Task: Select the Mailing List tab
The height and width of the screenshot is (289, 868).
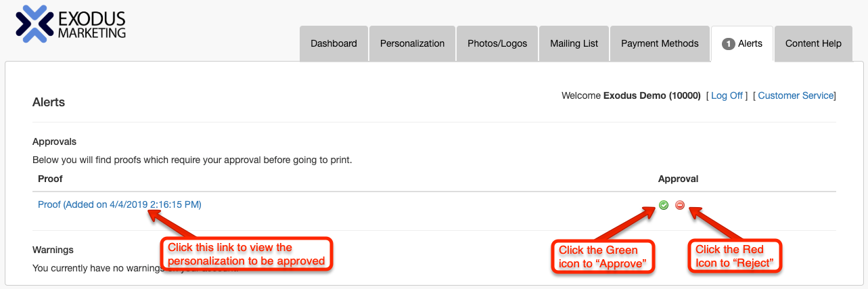Action: pos(574,43)
